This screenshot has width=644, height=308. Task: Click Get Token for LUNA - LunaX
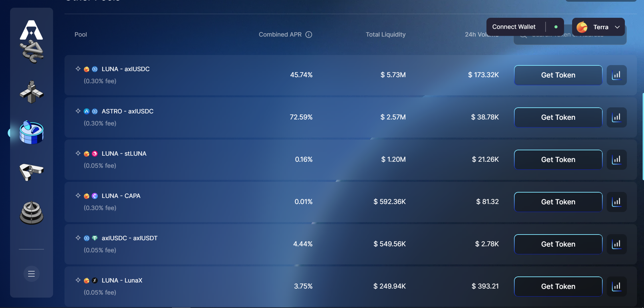point(558,287)
